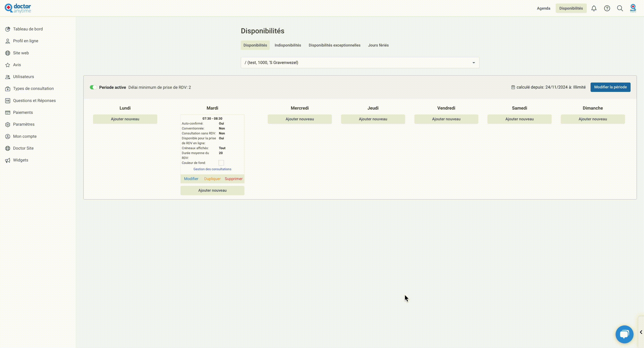Open the help question mark icon

(x=607, y=8)
